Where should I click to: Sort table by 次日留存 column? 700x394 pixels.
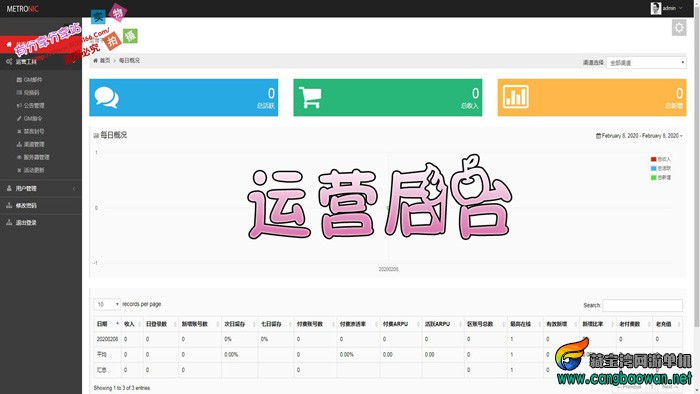[240, 324]
